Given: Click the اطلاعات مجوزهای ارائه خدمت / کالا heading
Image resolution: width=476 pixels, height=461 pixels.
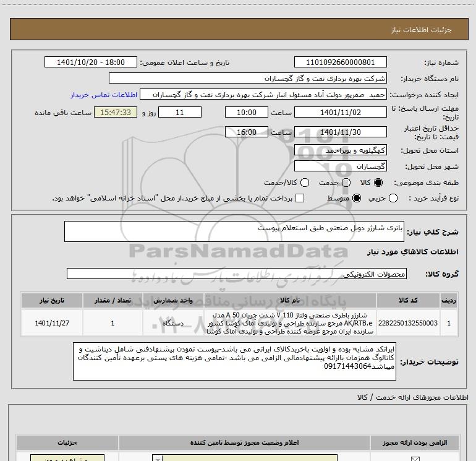Looking at the screenshot, I should tap(412, 397).
